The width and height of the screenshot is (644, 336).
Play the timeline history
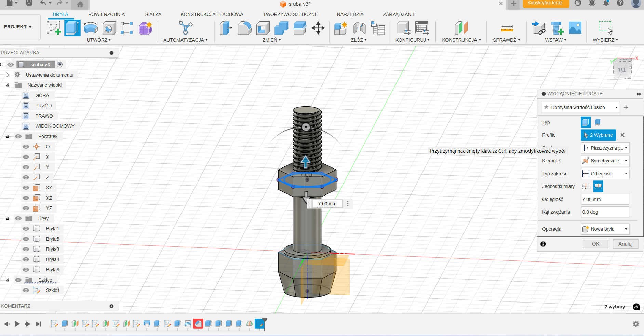17,324
